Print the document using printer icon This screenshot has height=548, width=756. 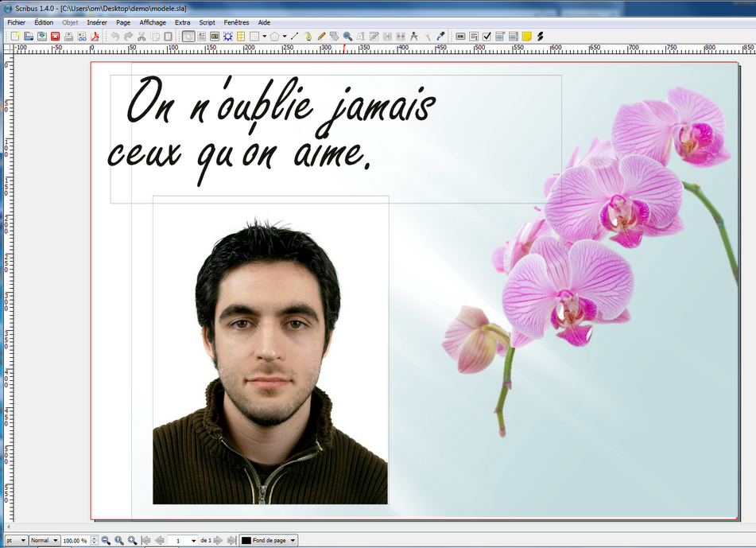[69, 36]
